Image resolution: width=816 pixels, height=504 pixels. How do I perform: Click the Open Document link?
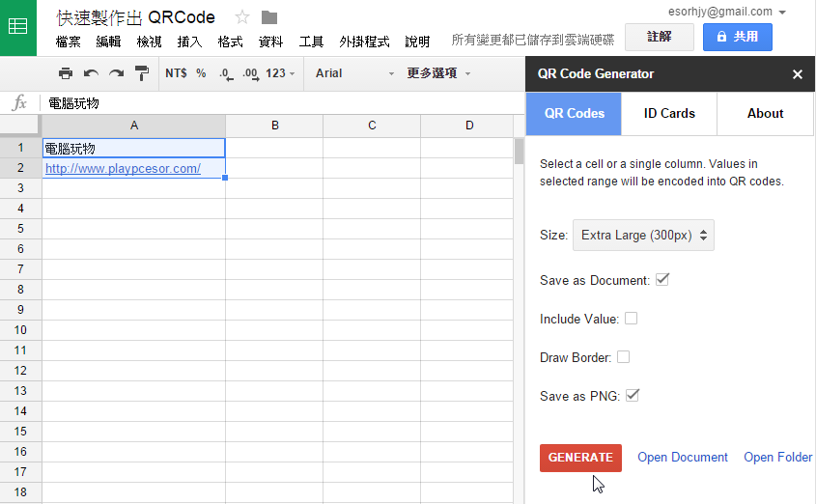coord(683,458)
